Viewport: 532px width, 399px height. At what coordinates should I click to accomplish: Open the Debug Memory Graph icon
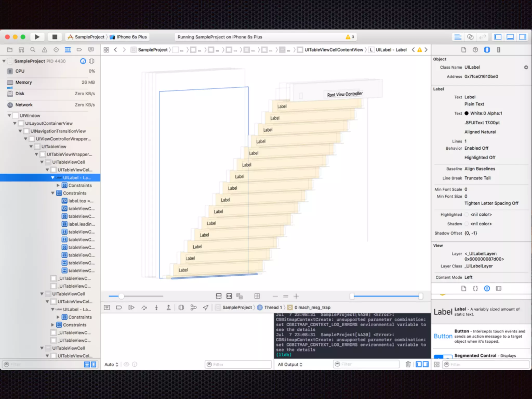pos(193,308)
